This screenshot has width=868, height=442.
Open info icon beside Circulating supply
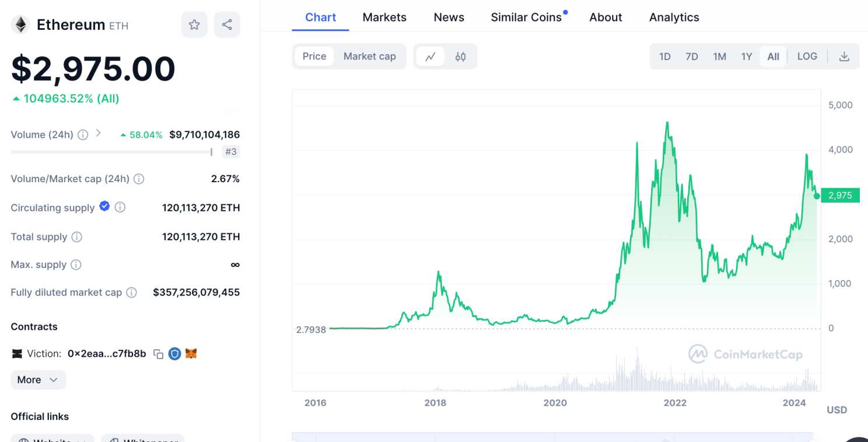pos(120,207)
